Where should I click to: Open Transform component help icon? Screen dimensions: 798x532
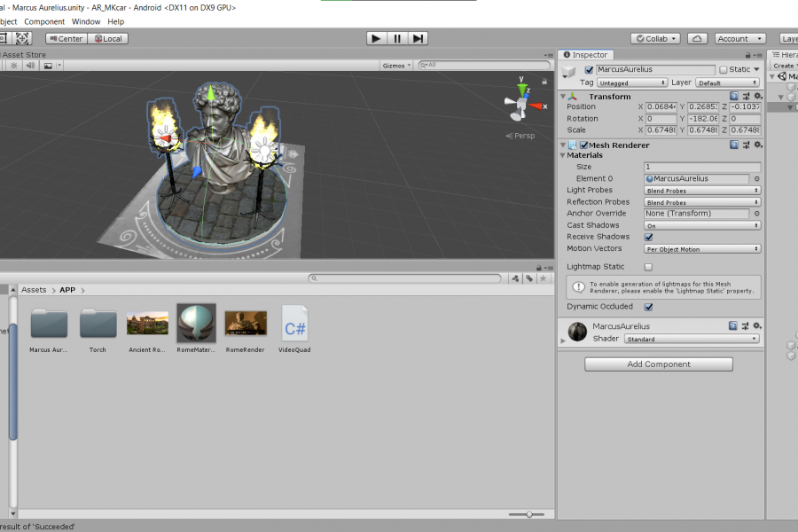coord(734,96)
